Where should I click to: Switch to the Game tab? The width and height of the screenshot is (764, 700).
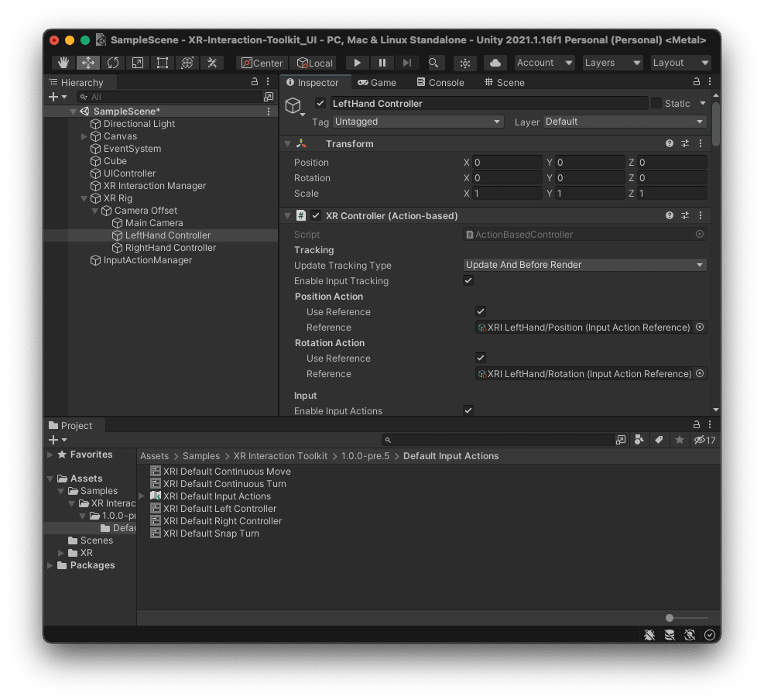pyautogui.click(x=377, y=82)
